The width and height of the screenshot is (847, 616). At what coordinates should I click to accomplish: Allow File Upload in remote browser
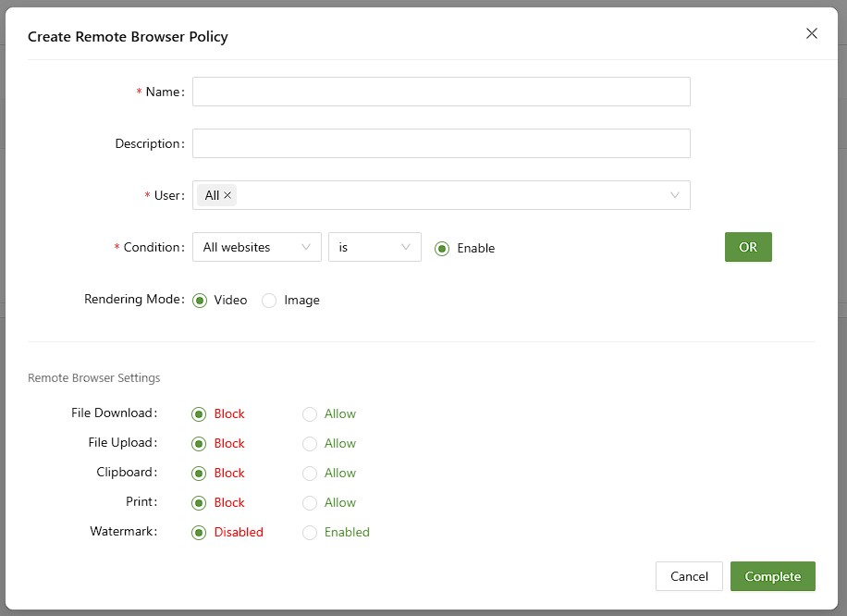[310, 444]
